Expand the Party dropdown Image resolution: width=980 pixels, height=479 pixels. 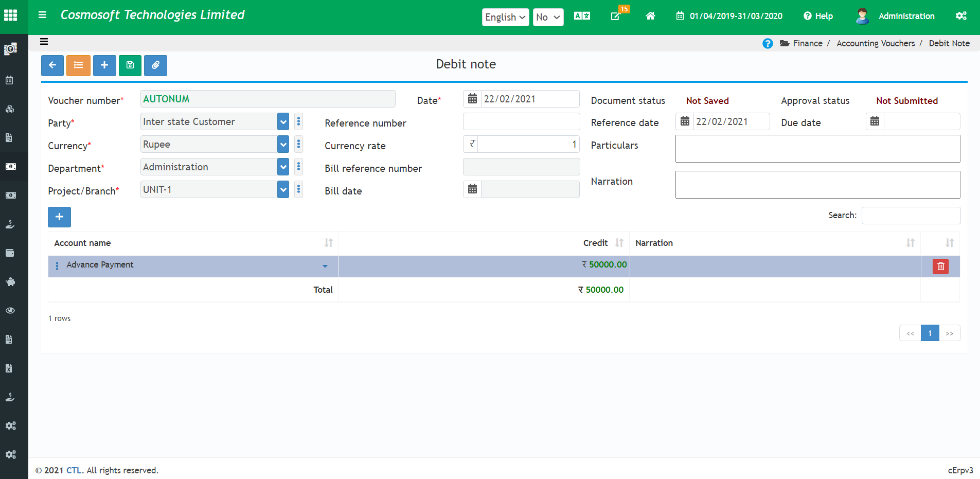click(x=283, y=122)
